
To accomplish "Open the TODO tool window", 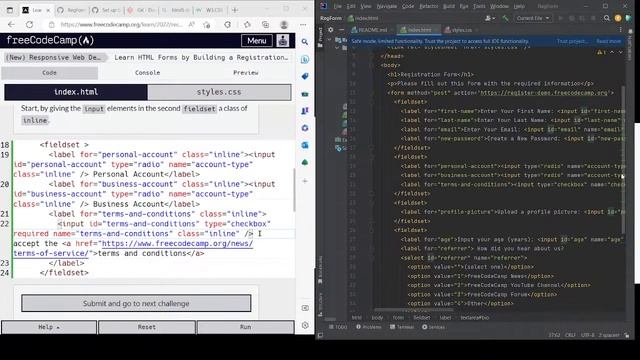I will (x=338, y=327).
